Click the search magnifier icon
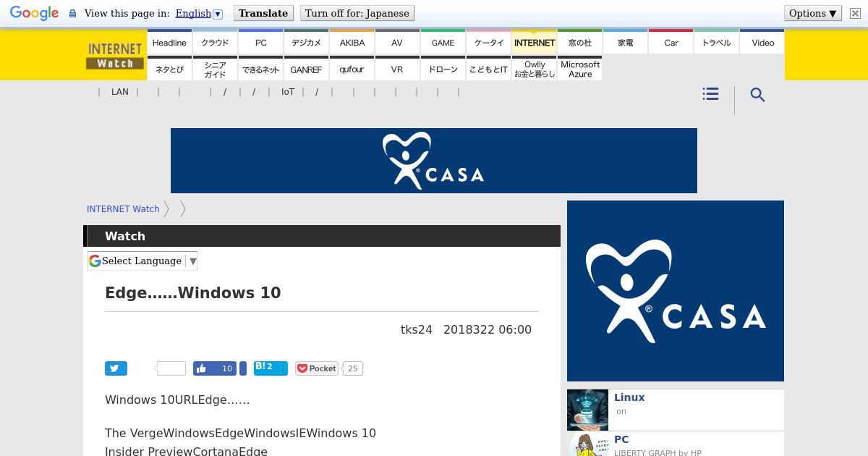Image resolution: width=868 pixels, height=456 pixels. click(757, 95)
